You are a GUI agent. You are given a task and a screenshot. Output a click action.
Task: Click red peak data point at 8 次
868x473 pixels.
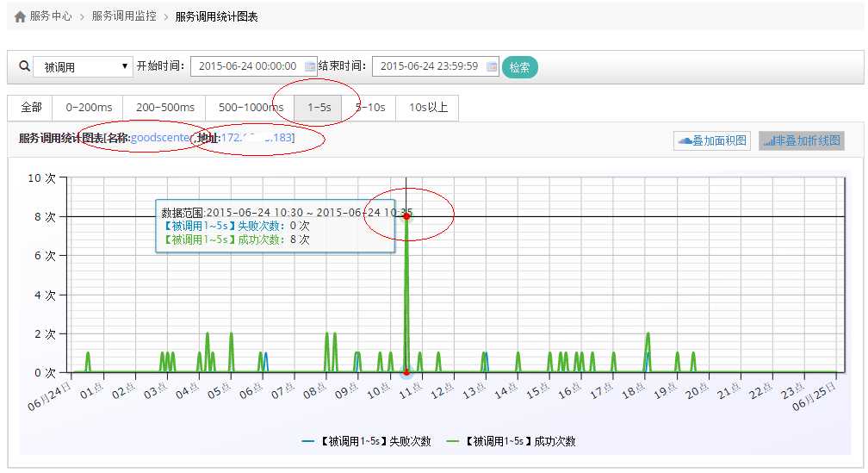406,216
